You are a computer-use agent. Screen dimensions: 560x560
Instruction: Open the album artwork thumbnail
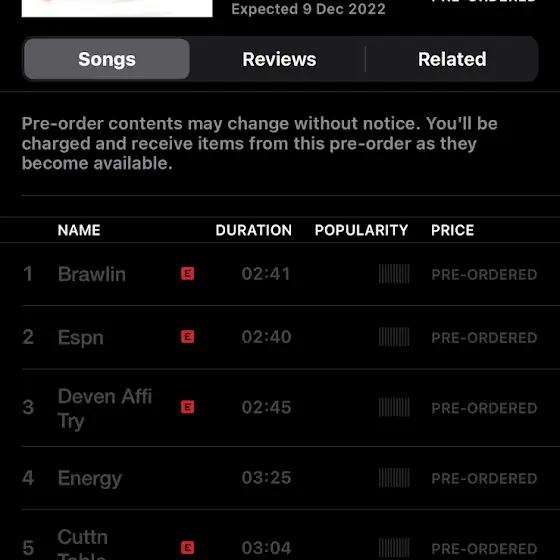[117, 8]
